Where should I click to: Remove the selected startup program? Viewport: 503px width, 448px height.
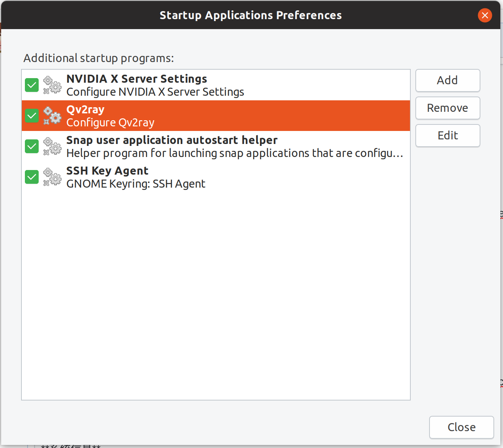tap(447, 108)
